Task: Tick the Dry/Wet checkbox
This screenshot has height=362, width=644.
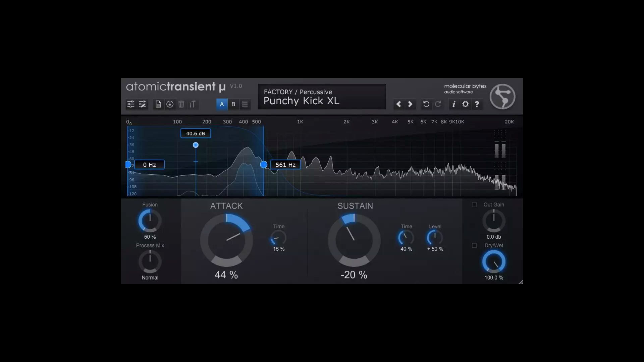Action: [474, 246]
